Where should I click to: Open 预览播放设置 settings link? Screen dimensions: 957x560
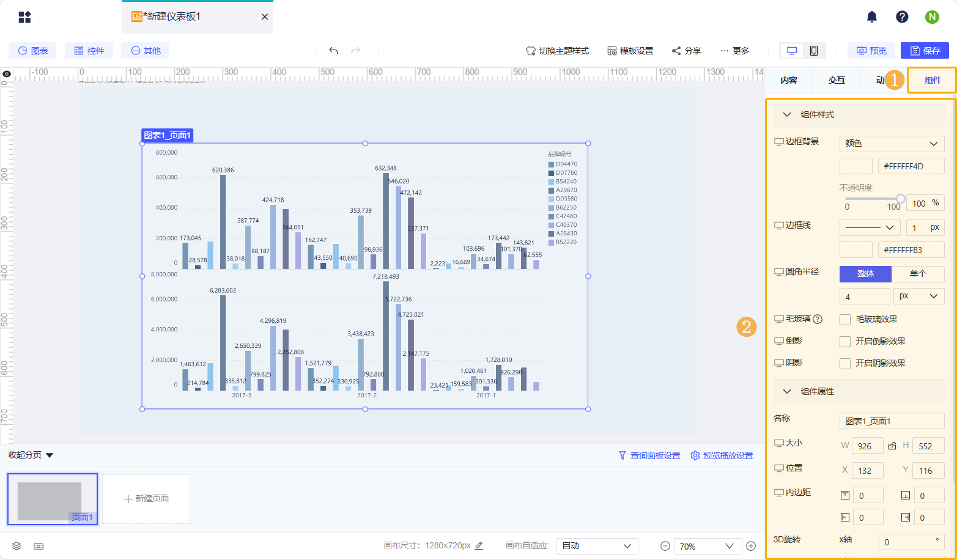722,455
